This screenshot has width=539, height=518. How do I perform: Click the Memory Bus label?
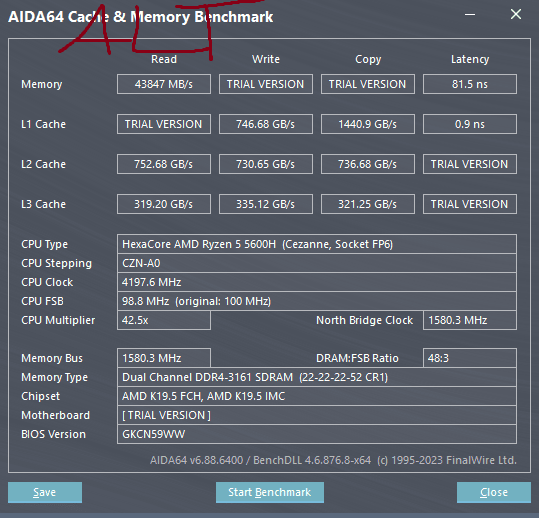[52, 358]
